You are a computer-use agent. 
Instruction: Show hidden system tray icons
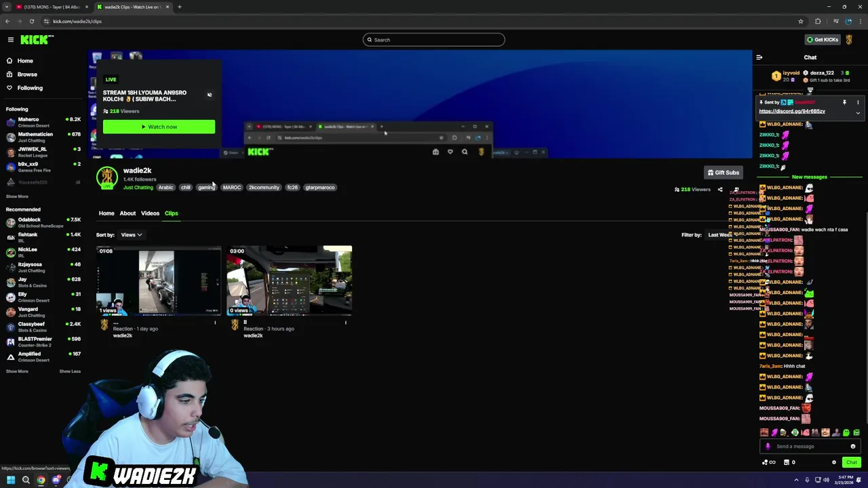tap(796, 480)
